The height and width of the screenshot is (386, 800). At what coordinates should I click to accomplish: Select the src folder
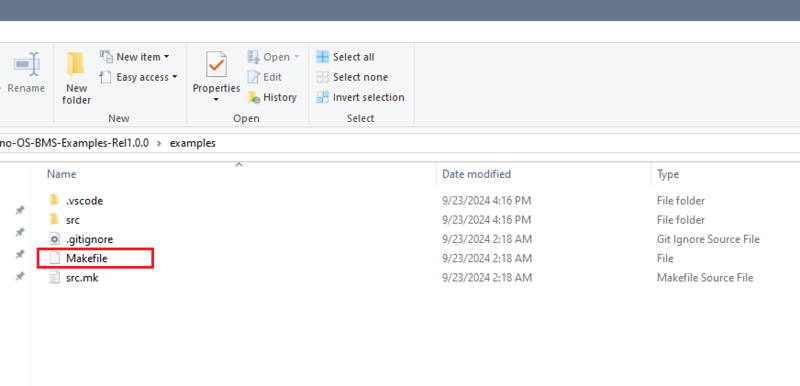[73, 220]
